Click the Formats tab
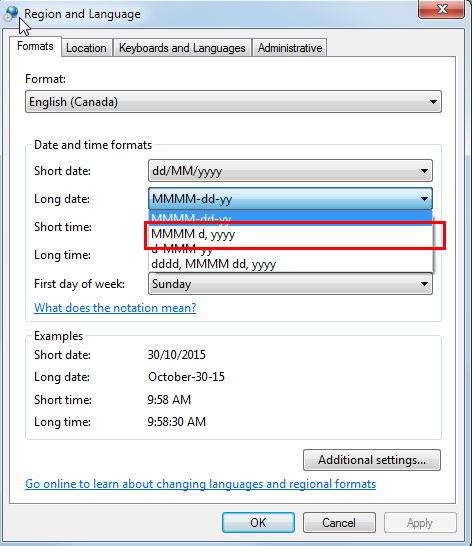Image resolution: width=472 pixels, height=546 pixels. (x=35, y=46)
